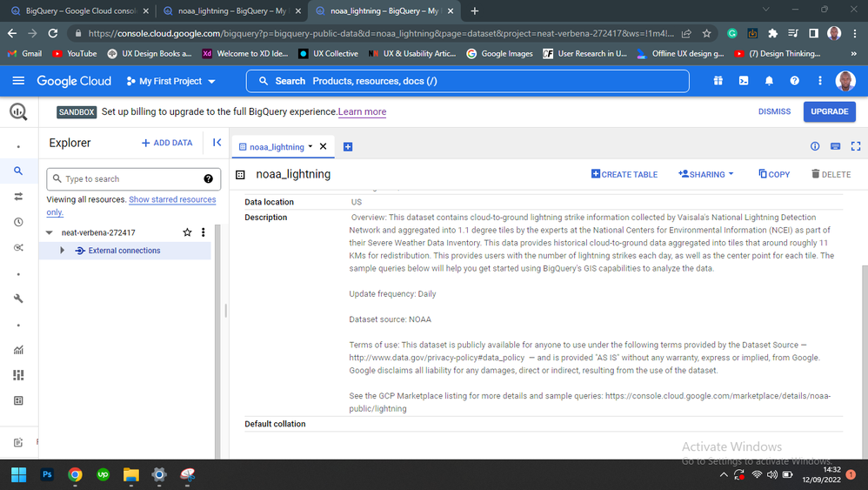
Task: Click the Explorer Type to search field
Action: 133,178
